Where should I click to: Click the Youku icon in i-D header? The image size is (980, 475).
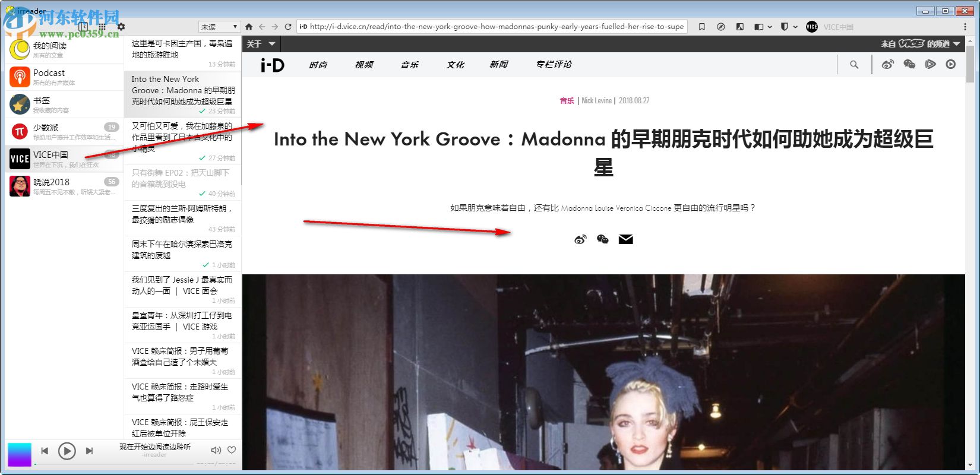[930, 64]
